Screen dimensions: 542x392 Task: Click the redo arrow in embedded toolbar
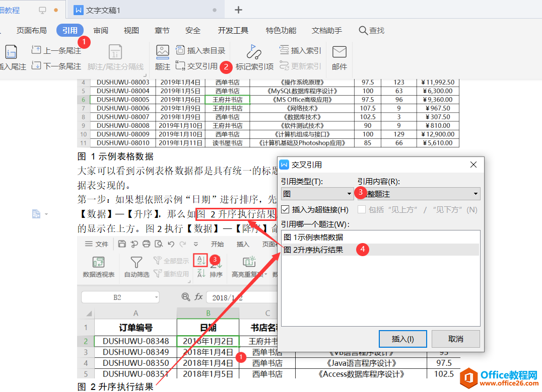[x=183, y=244]
